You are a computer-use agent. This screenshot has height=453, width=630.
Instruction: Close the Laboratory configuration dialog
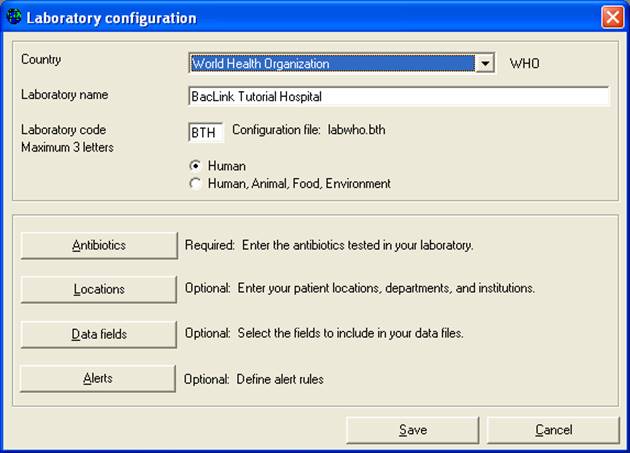[612, 17]
